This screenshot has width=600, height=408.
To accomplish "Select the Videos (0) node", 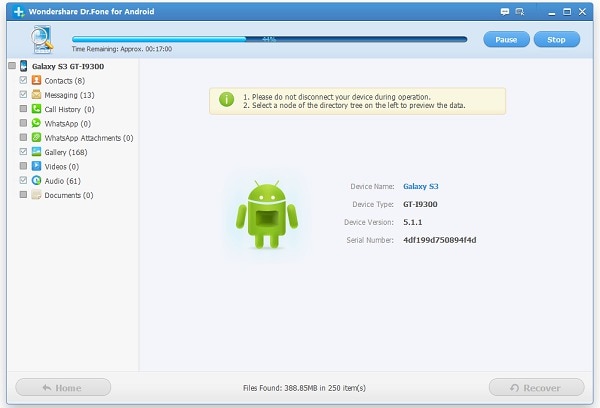I will [x=62, y=166].
